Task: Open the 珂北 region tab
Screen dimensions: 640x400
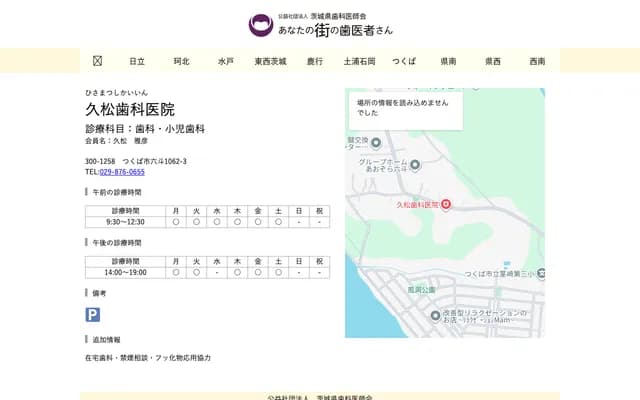Action: pyautogui.click(x=181, y=61)
